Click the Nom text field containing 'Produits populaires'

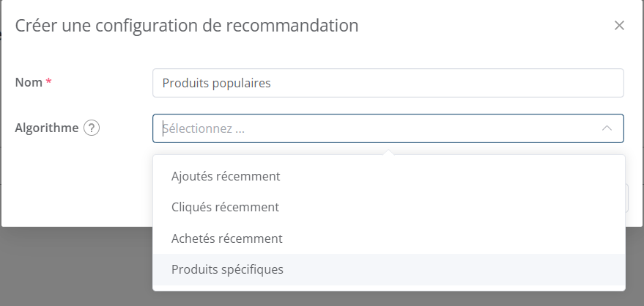[388, 83]
